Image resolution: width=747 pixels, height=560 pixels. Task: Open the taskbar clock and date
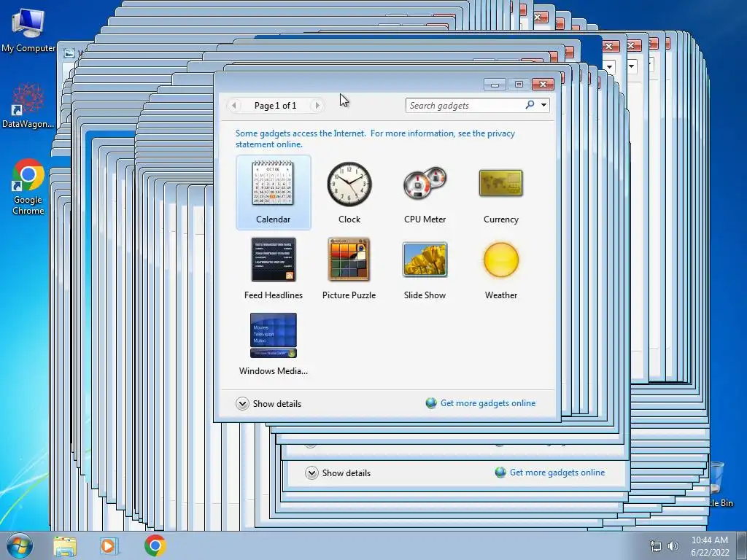click(x=710, y=546)
